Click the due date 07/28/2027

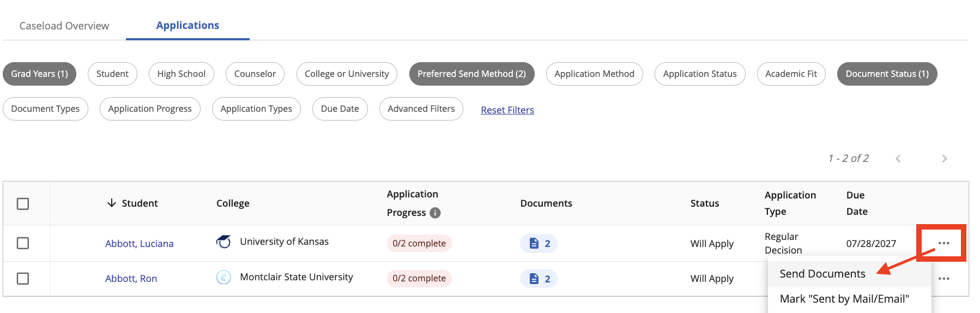point(871,244)
